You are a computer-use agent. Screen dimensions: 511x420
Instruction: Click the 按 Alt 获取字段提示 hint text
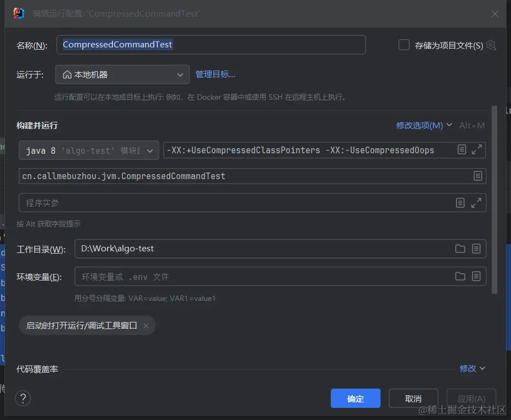(x=48, y=224)
